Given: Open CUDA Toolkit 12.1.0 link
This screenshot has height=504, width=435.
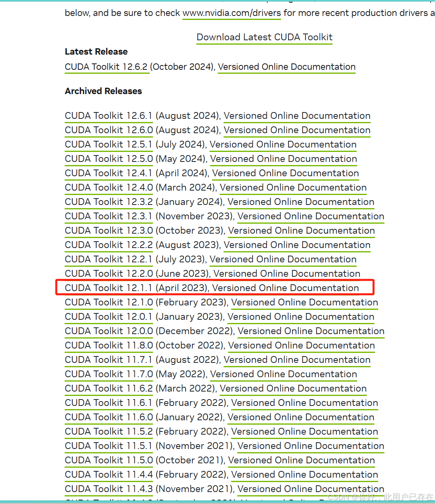Looking at the screenshot, I should (x=109, y=302).
